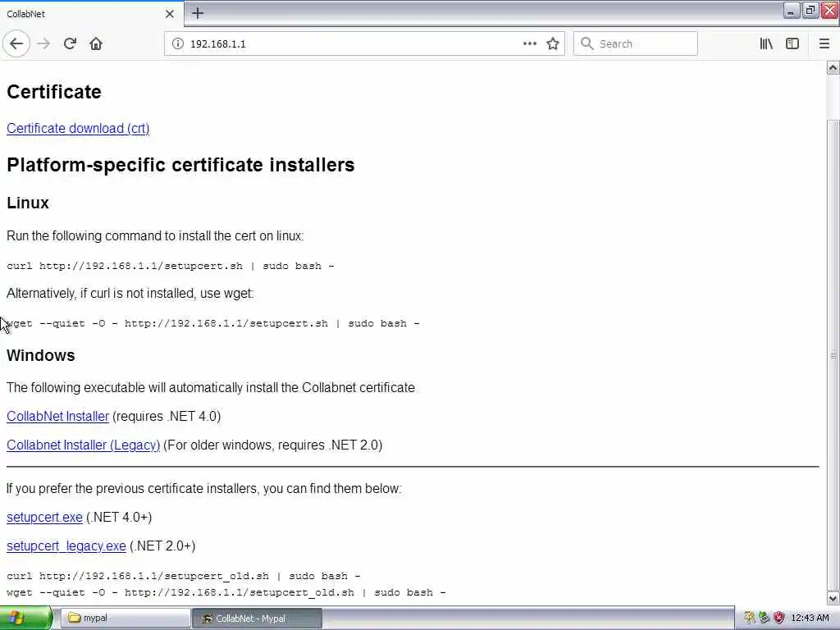Screen dimensions: 840x630
Task: Minimize the browser window
Action: (792, 10)
